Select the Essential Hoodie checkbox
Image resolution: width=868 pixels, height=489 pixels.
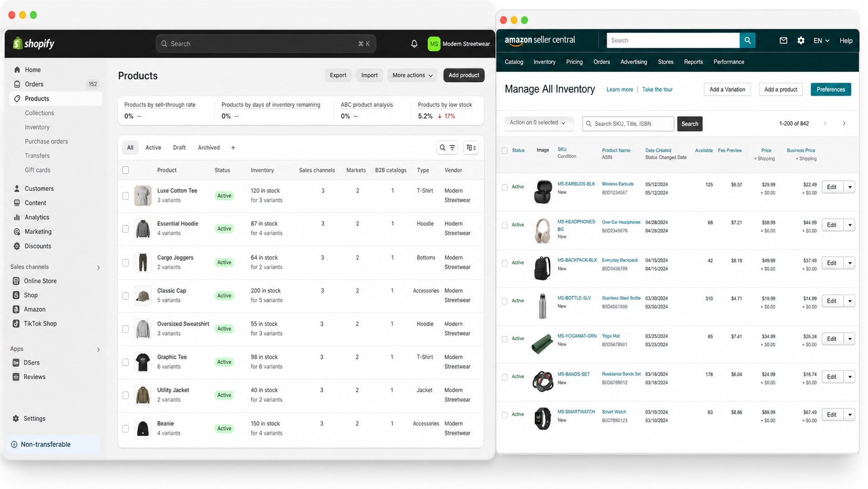click(x=126, y=229)
